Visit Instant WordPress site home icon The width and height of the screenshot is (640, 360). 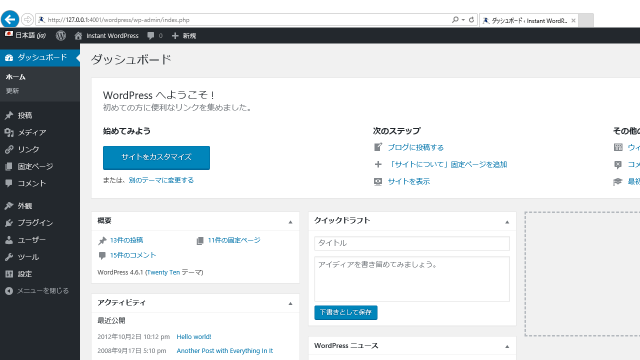(x=78, y=36)
